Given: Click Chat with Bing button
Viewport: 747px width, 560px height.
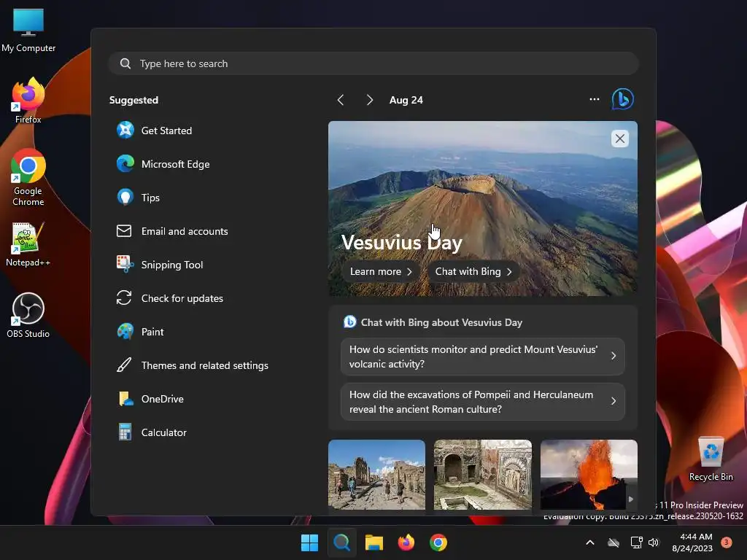Looking at the screenshot, I should click(x=473, y=271).
